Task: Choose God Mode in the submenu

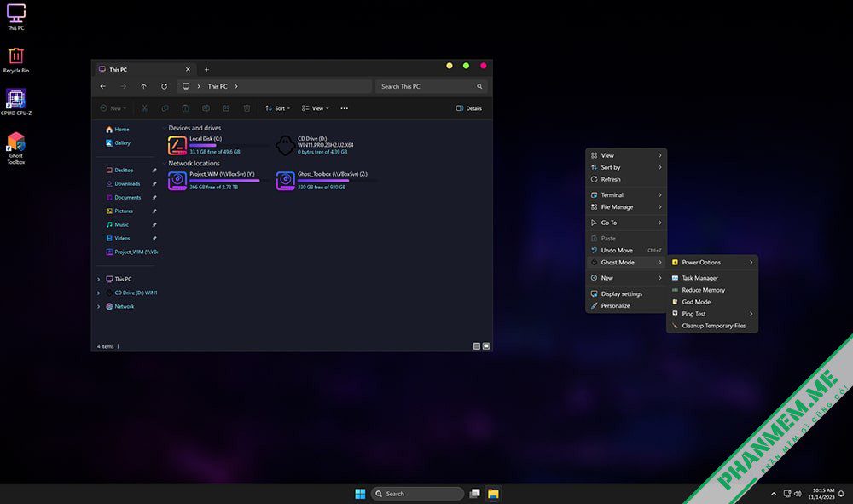Action: pyautogui.click(x=712, y=302)
